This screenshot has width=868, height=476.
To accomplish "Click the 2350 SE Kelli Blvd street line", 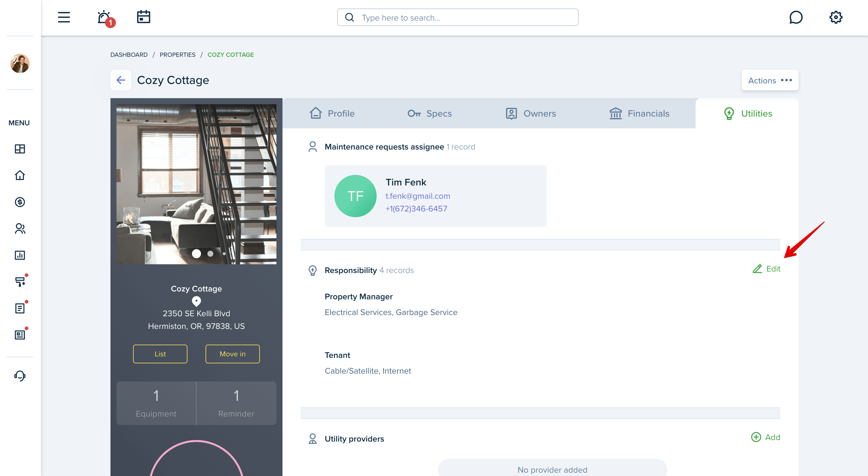I will (x=196, y=313).
